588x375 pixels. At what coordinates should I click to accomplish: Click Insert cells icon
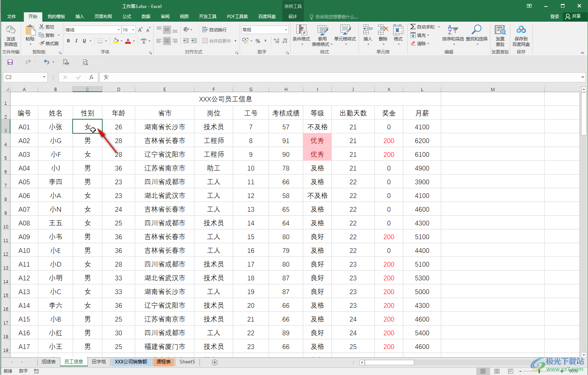point(368,30)
